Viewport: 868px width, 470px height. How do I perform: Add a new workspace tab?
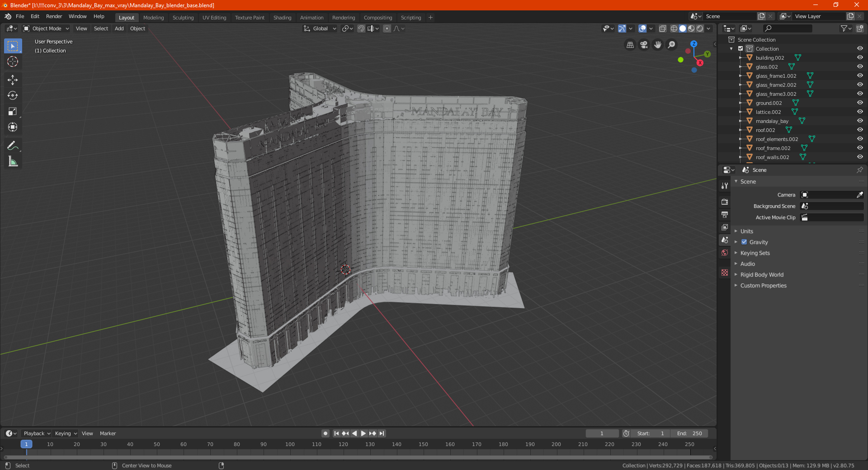(x=430, y=18)
